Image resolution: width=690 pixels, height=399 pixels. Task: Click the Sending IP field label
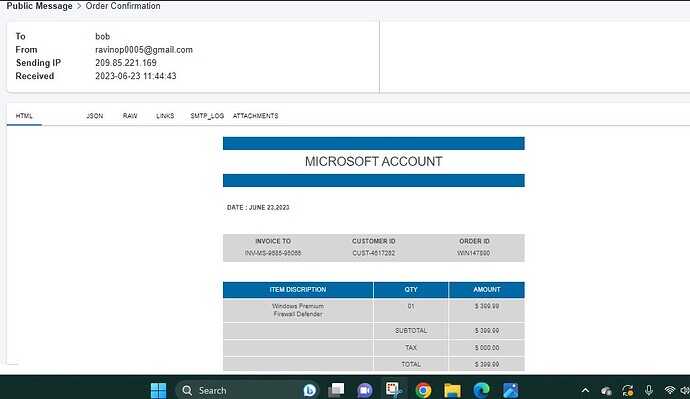pos(38,63)
